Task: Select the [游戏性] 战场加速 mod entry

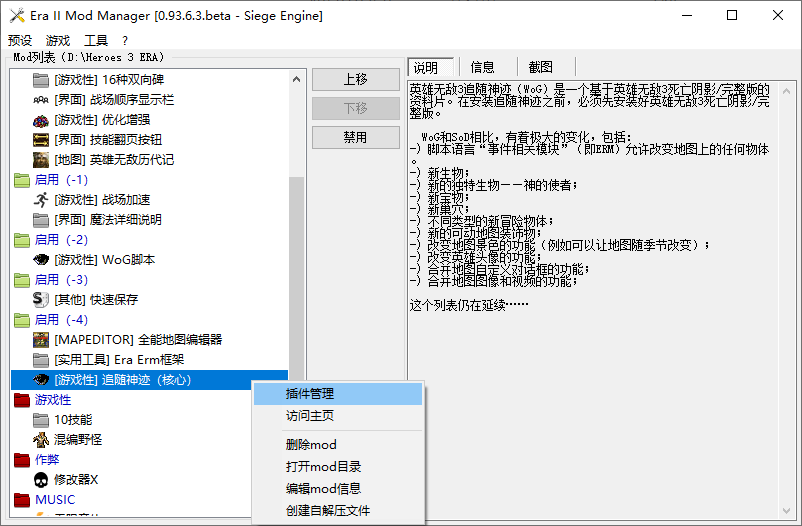Action: tap(102, 200)
